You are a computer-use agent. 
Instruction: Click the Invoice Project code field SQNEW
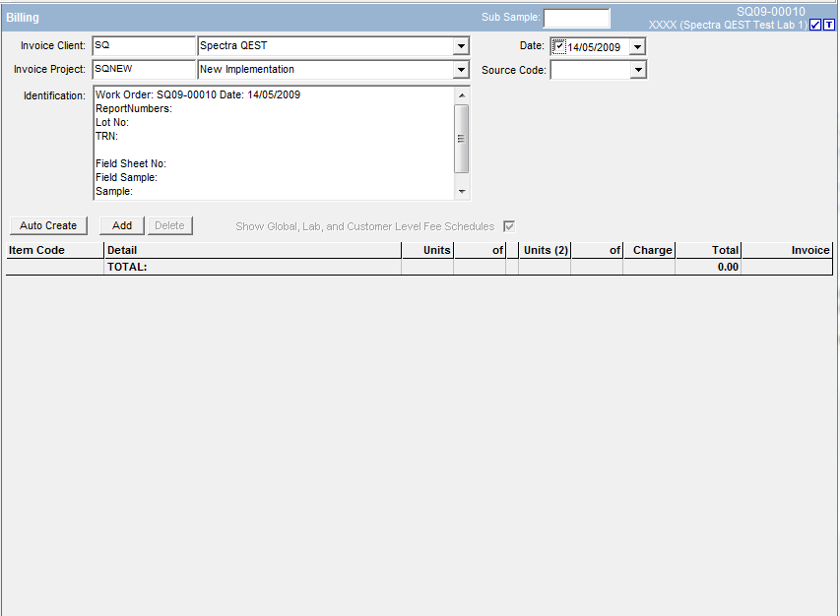tap(143, 70)
